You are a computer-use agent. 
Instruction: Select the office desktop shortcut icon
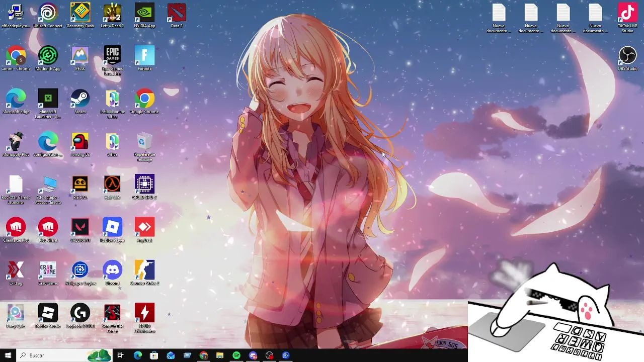[112, 145]
